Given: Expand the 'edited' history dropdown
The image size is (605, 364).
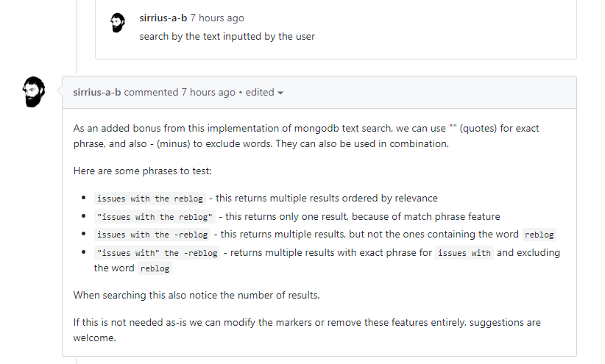Looking at the screenshot, I should (264, 92).
